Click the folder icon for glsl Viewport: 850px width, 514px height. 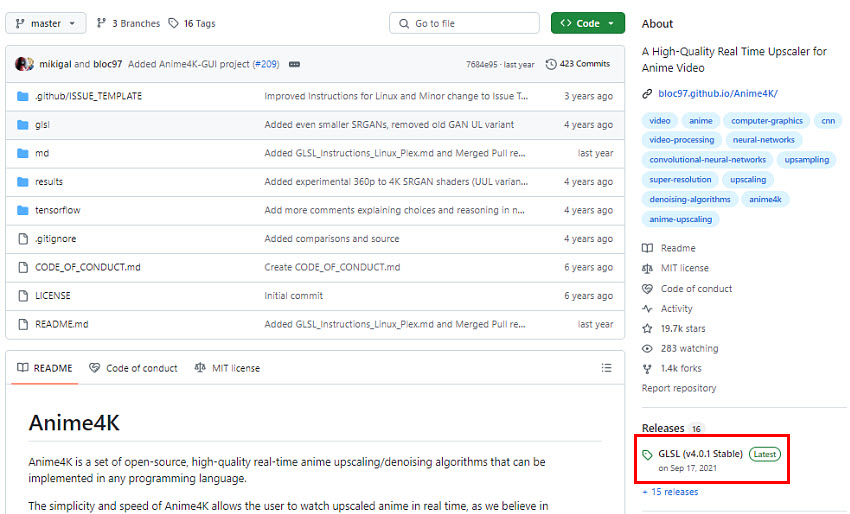pyautogui.click(x=23, y=125)
